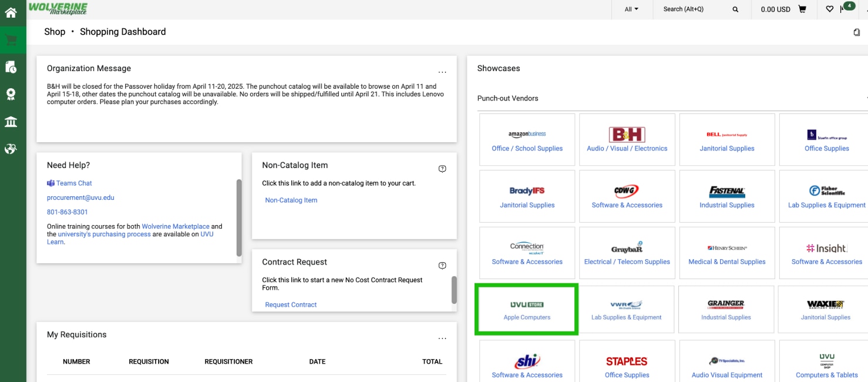Screen dimensions: 868x382
Task: Open Fisher Scientific Lab Supplies tile
Action: coord(824,197)
